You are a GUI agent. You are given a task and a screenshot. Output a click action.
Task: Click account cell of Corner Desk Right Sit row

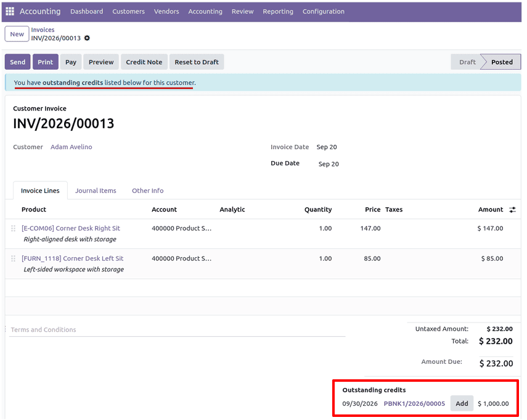(x=181, y=228)
